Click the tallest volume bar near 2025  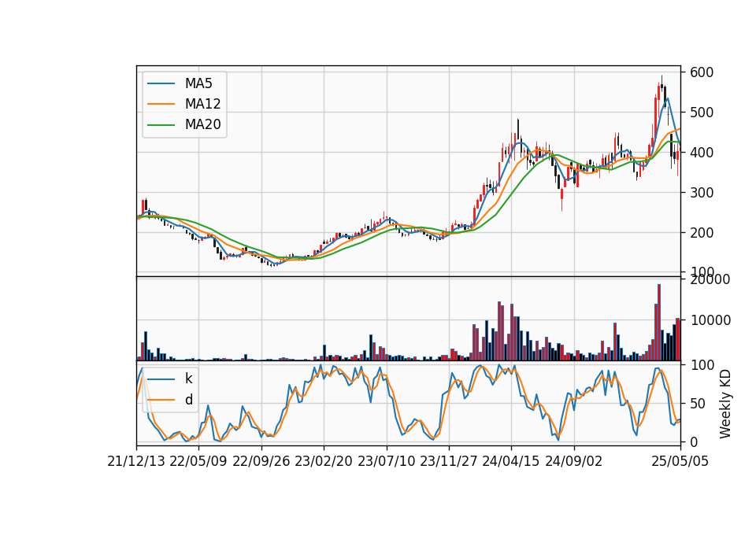pos(659,323)
